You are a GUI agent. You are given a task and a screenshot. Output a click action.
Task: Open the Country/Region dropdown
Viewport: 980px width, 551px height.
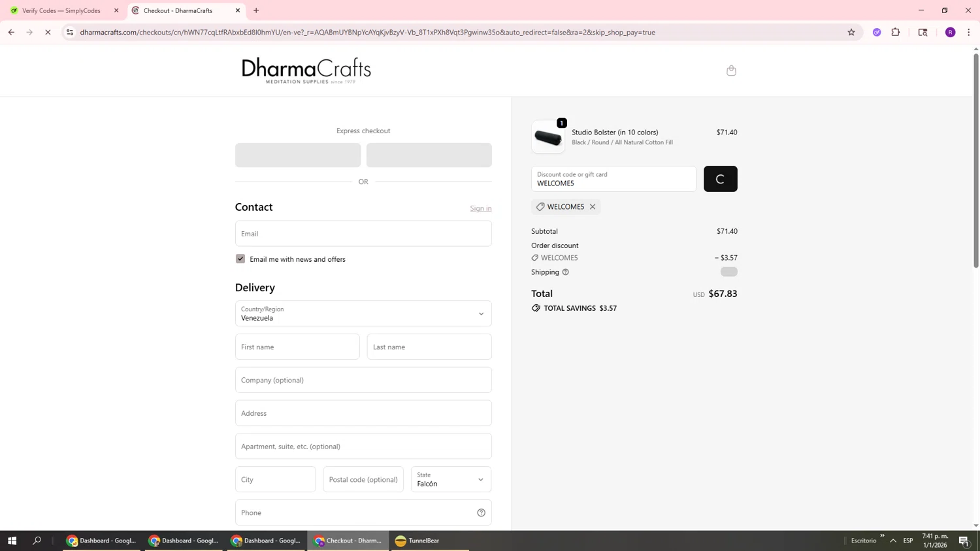point(363,313)
